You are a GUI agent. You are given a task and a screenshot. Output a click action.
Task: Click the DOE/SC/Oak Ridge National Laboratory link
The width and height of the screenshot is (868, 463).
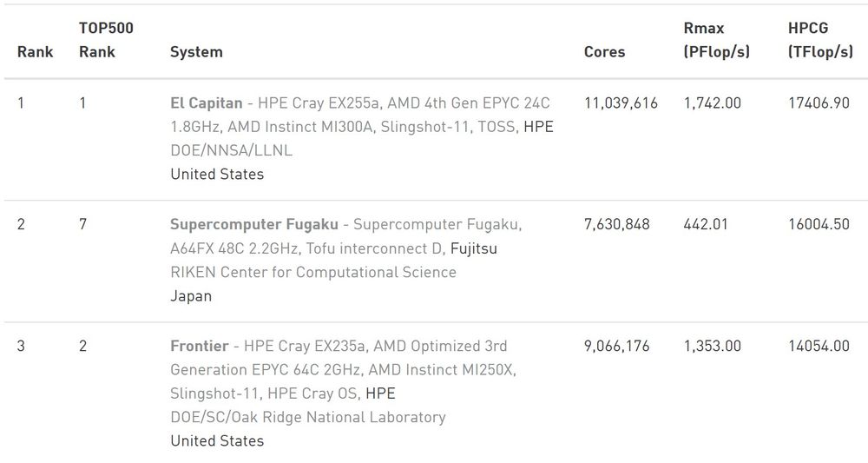(x=308, y=417)
